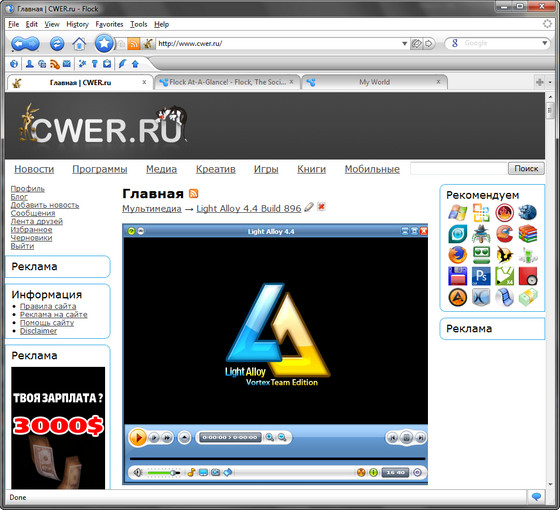
Task: Open the Игры site section
Action: pyautogui.click(x=266, y=169)
